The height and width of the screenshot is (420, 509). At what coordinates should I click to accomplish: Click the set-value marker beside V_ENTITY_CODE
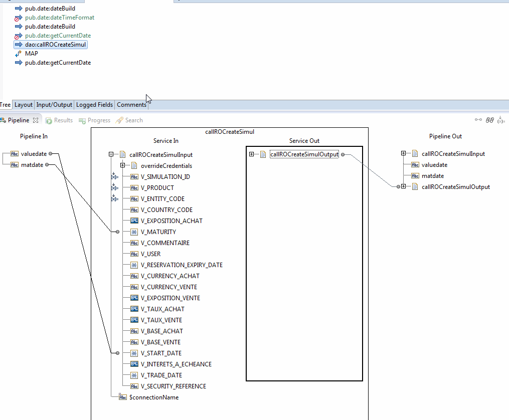pos(115,198)
